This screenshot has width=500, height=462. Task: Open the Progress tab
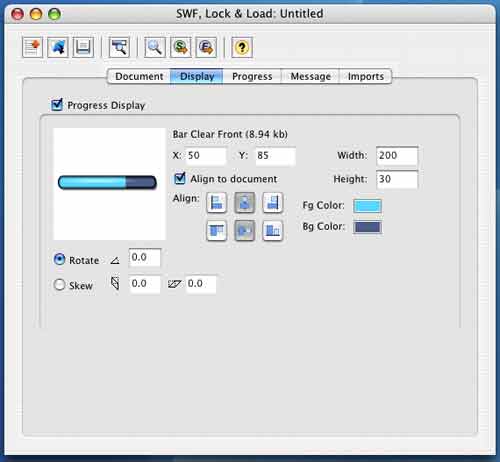click(252, 76)
